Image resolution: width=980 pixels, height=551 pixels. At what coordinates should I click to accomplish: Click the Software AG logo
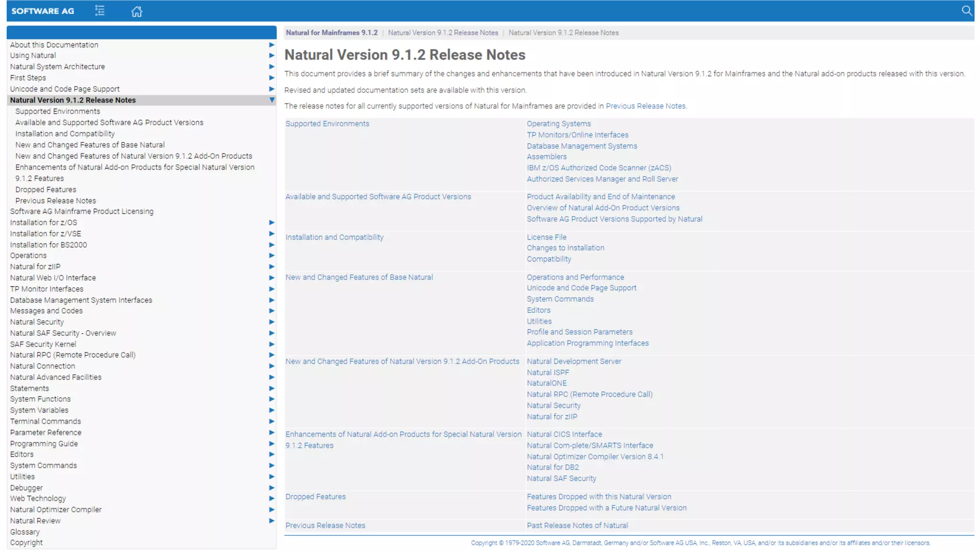click(x=43, y=11)
